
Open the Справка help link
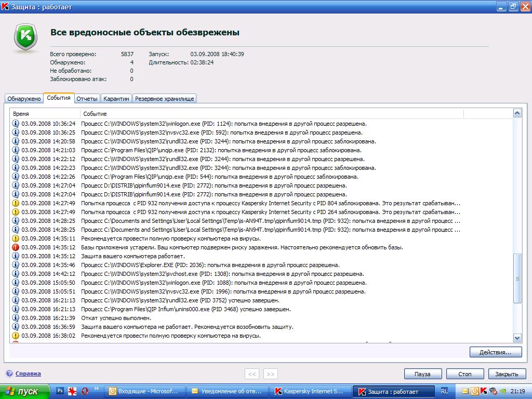(28, 374)
